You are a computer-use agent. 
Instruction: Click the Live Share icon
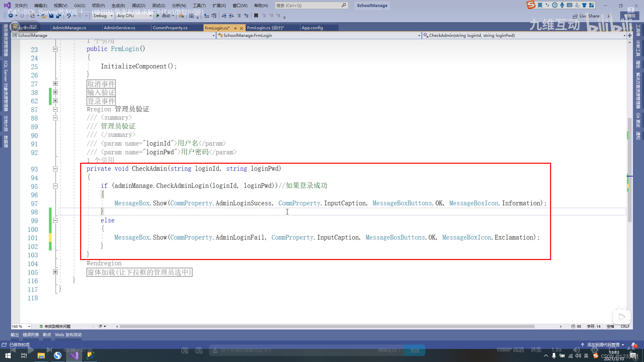click(575, 16)
